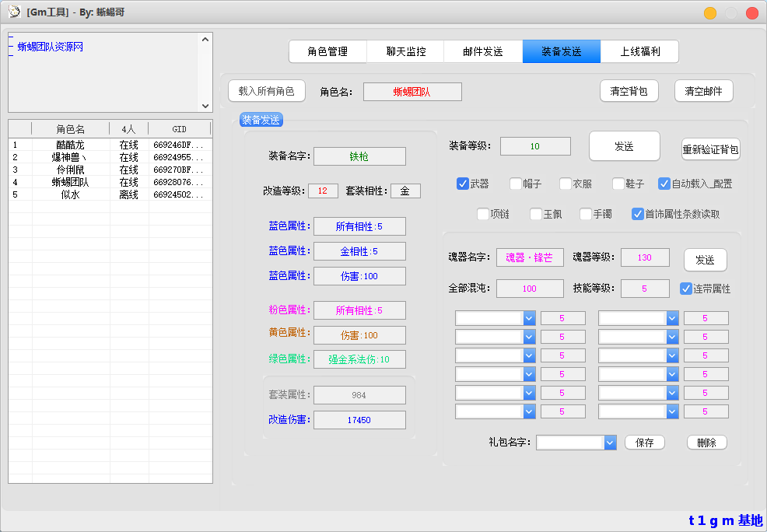Click the 角色名 column header
The image size is (767, 532).
click(71, 129)
